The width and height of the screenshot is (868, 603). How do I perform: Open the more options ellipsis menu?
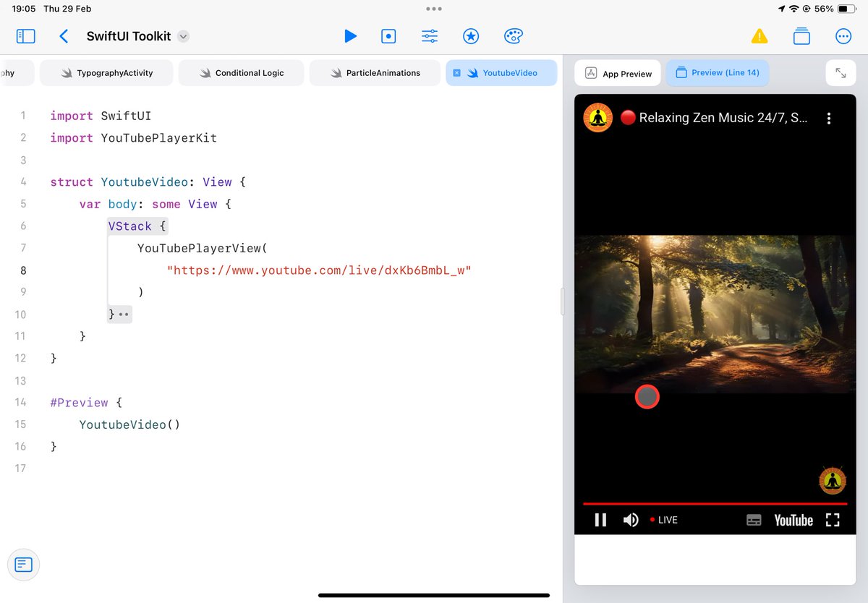pos(843,36)
